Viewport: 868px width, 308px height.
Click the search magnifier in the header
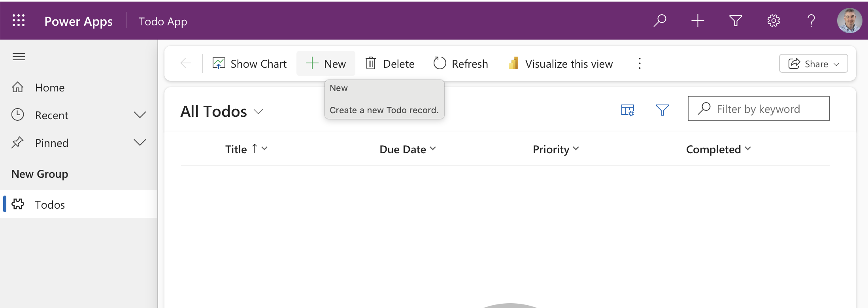coord(660,21)
